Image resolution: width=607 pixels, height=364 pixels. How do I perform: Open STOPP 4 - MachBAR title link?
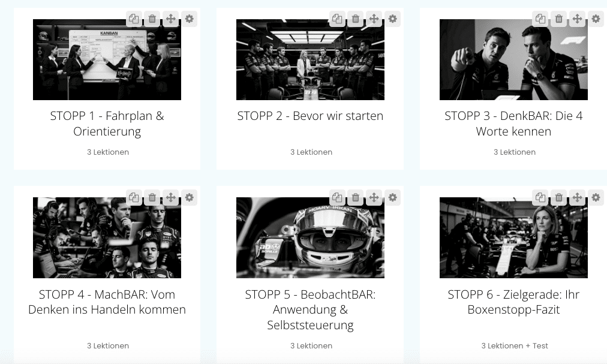tap(107, 302)
